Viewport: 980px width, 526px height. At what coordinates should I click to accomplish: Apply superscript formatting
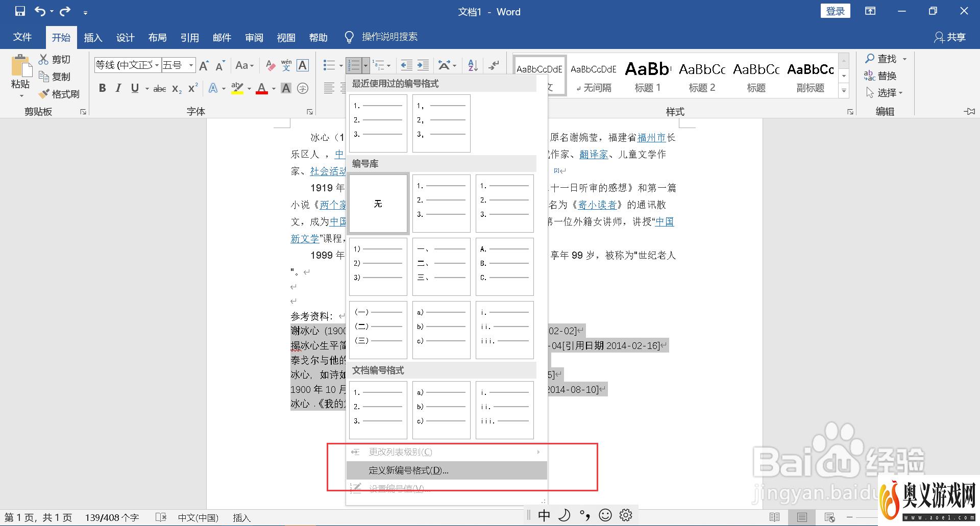pos(193,88)
